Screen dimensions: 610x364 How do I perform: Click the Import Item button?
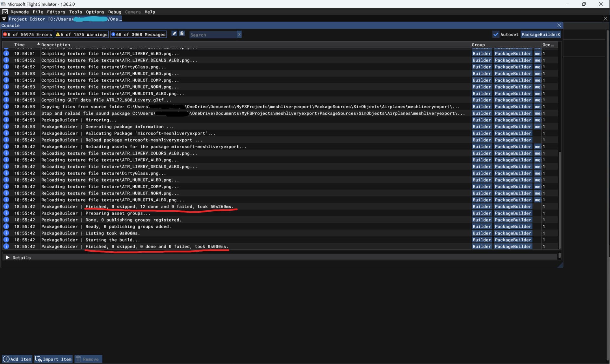[53, 359]
